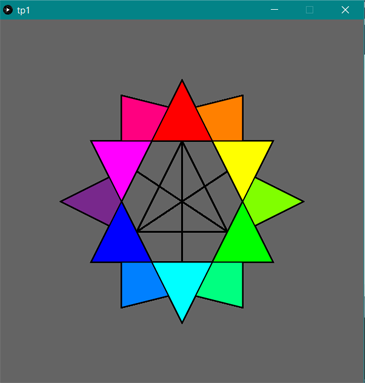Click the magenta triangle
Screen dimensions: 365x383
(x=121, y=160)
